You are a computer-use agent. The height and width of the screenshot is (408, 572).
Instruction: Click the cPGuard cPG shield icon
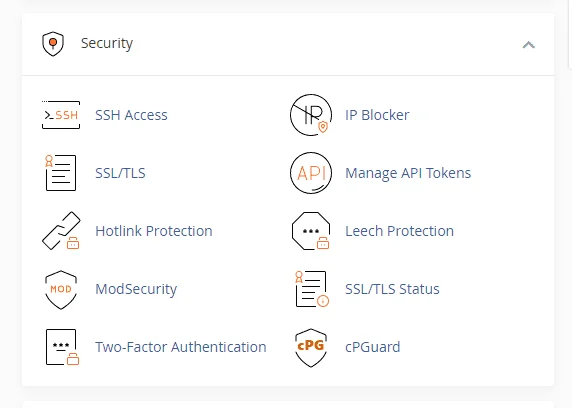coord(311,347)
